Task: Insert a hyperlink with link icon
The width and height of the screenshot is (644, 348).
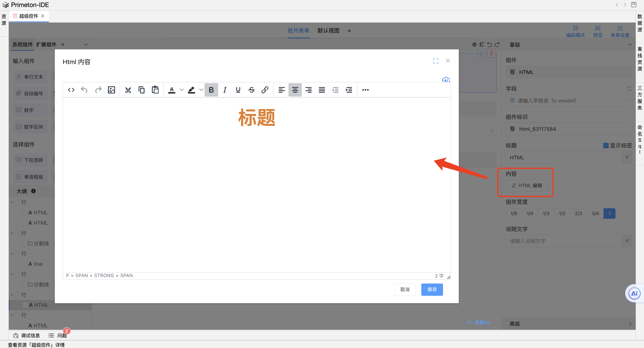Action: pyautogui.click(x=265, y=90)
